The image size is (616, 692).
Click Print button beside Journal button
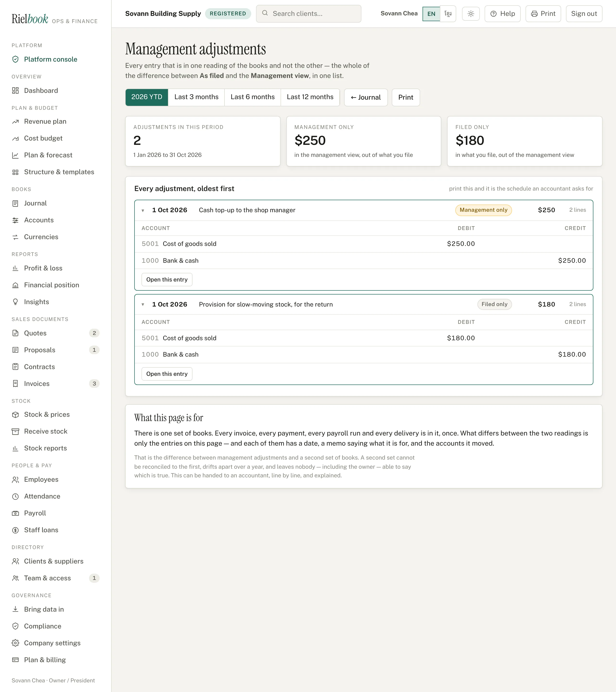[406, 97]
